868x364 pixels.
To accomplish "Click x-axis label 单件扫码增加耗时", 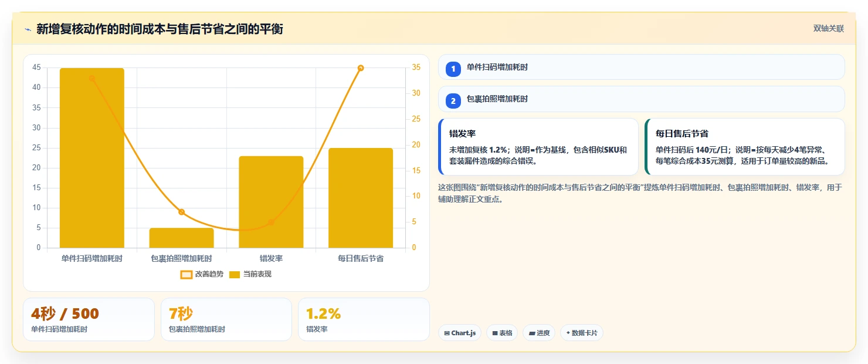I will [x=92, y=258].
